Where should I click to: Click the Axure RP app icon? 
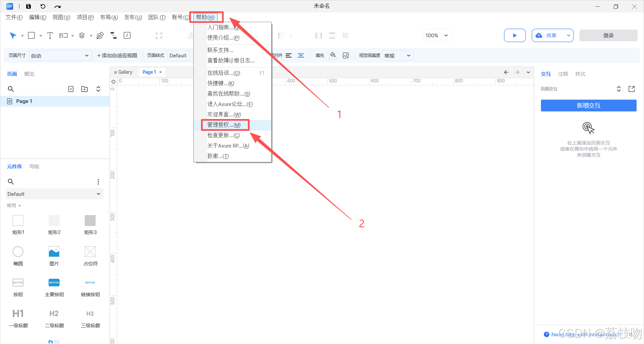(10, 6)
